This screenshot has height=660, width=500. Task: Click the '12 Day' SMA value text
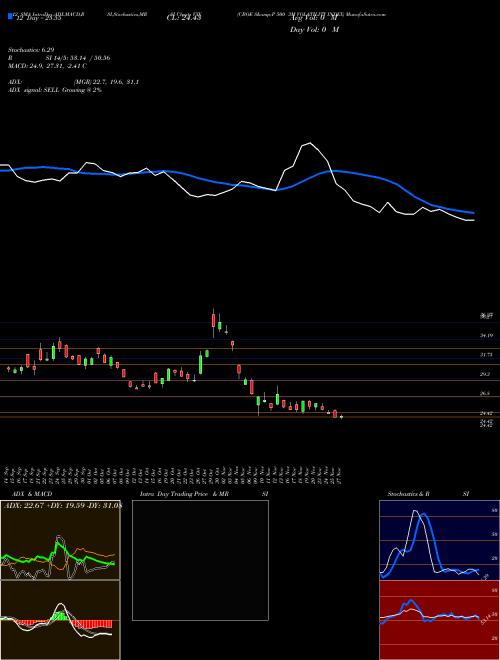[39, 18]
